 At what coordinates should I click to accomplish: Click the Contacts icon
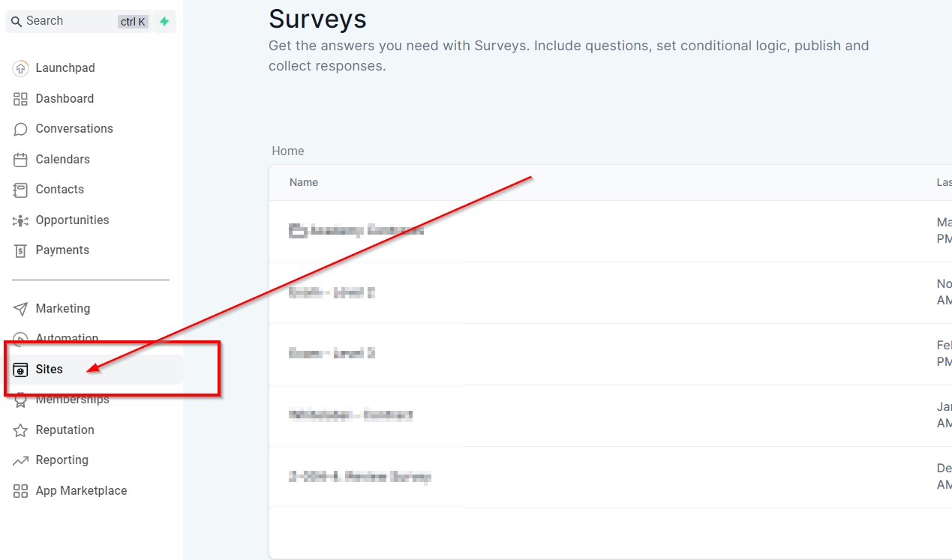[20, 190]
